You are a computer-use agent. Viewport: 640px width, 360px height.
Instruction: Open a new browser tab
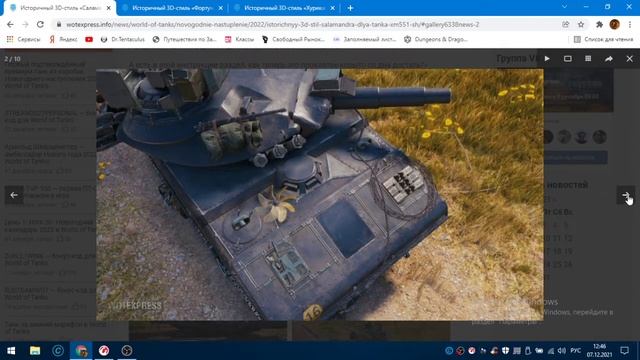pos(350,8)
